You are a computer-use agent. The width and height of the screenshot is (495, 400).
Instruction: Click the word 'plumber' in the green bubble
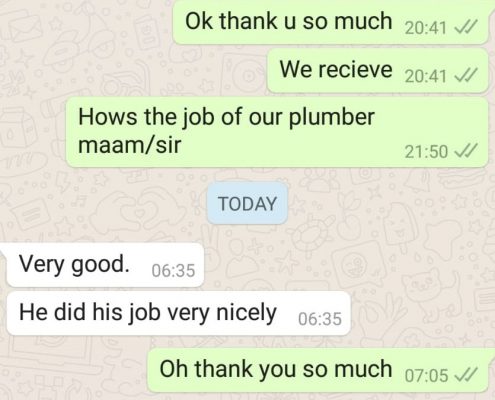tap(332, 118)
